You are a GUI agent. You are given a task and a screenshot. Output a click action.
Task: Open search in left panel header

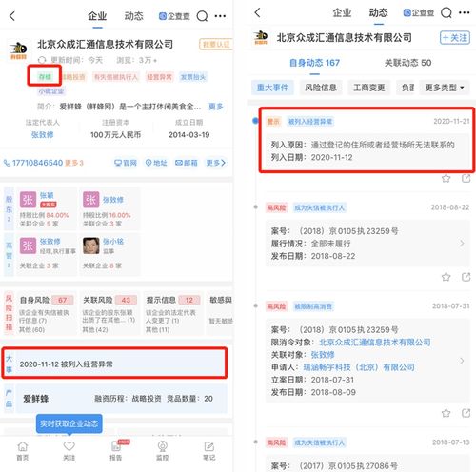(x=202, y=16)
